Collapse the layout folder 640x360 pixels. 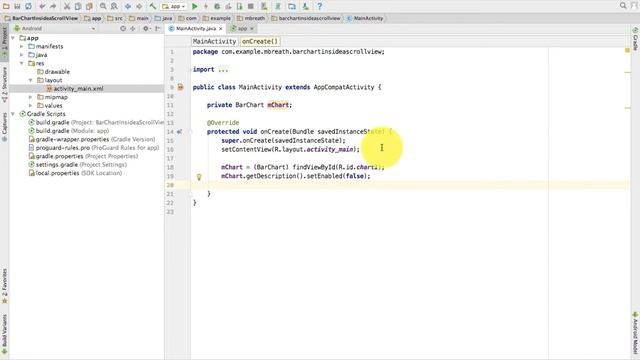coord(31,80)
